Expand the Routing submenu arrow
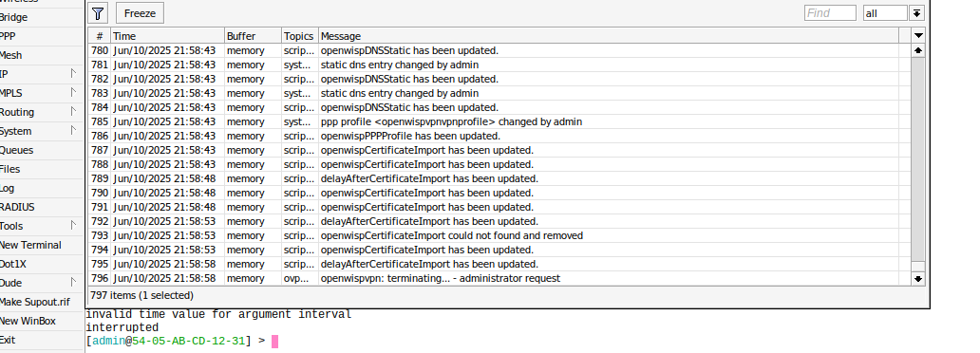 [x=73, y=112]
